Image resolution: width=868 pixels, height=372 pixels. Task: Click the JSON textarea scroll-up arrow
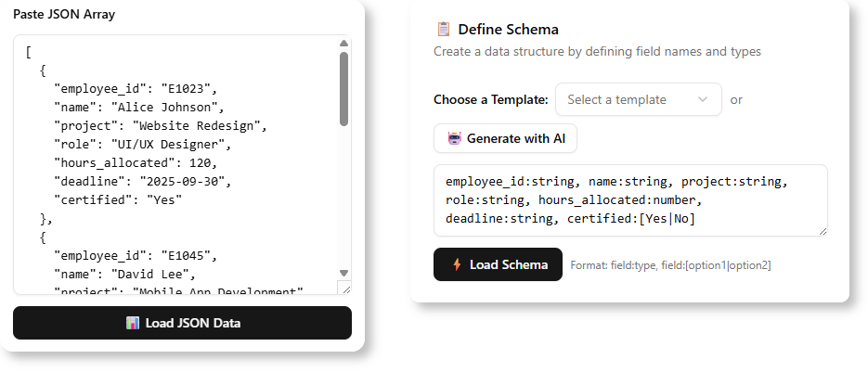tap(343, 43)
